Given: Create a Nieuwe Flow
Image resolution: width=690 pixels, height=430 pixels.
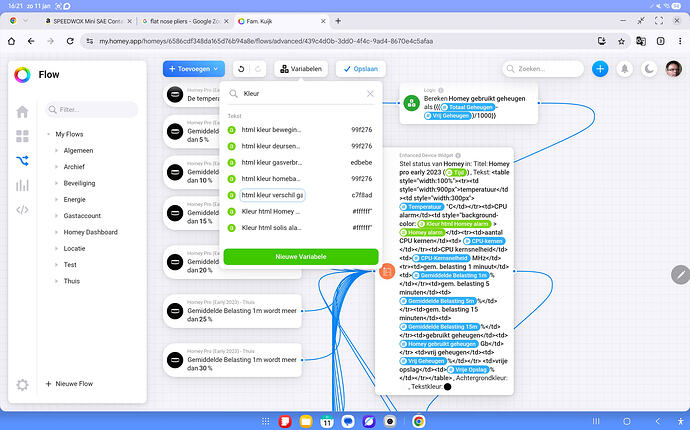Looking at the screenshot, I should click(70, 384).
